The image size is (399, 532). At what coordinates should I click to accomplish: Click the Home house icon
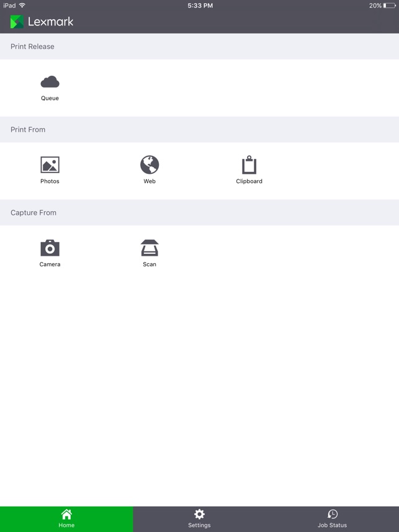pyautogui.click(x=66, y=514)
